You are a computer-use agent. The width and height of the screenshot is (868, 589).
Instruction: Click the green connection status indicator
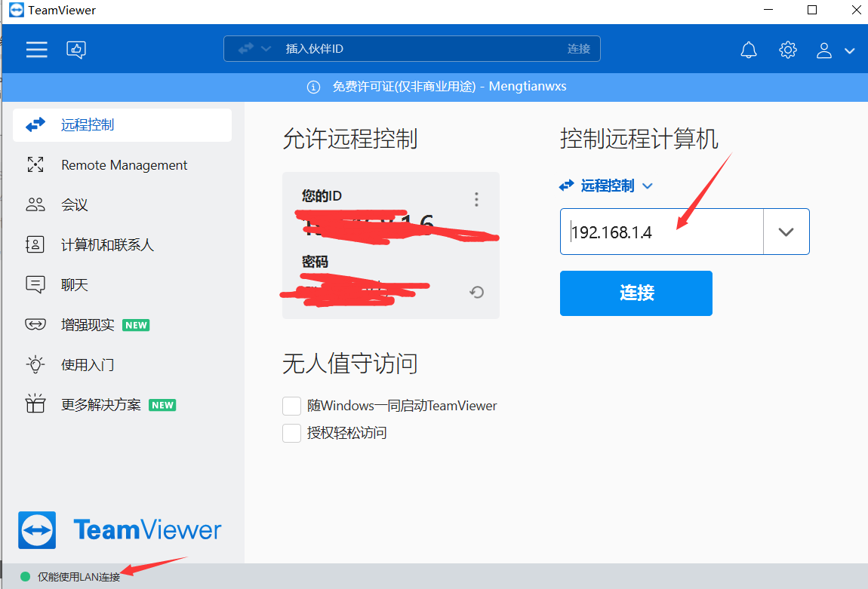[x=25, y=577]
